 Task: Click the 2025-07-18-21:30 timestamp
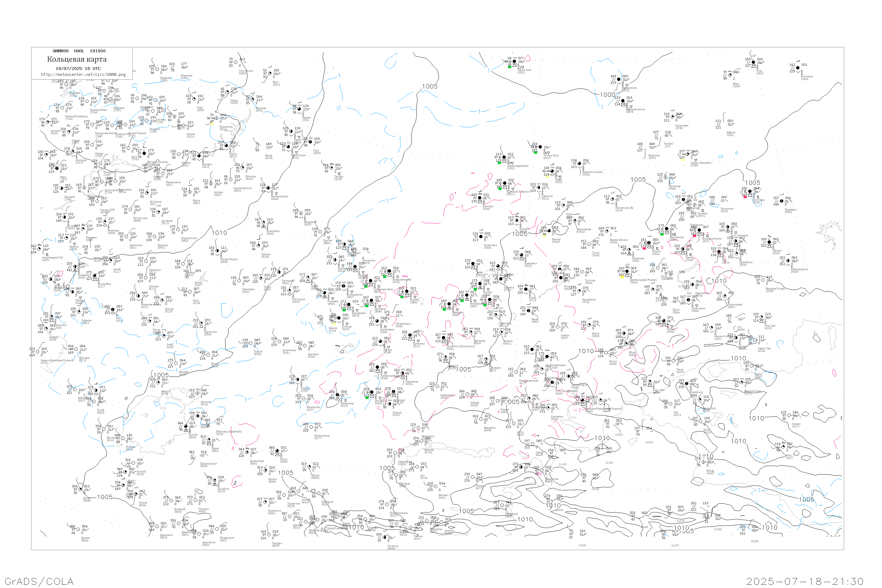point(805,581)
